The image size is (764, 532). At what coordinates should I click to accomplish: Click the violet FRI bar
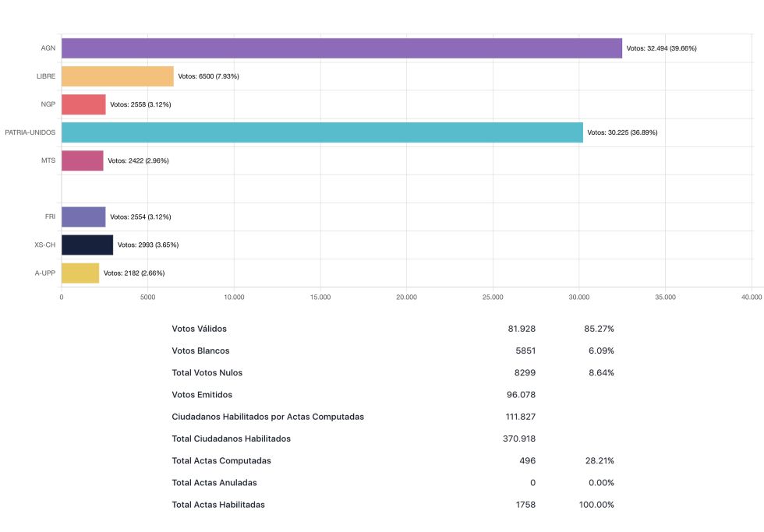83,217
